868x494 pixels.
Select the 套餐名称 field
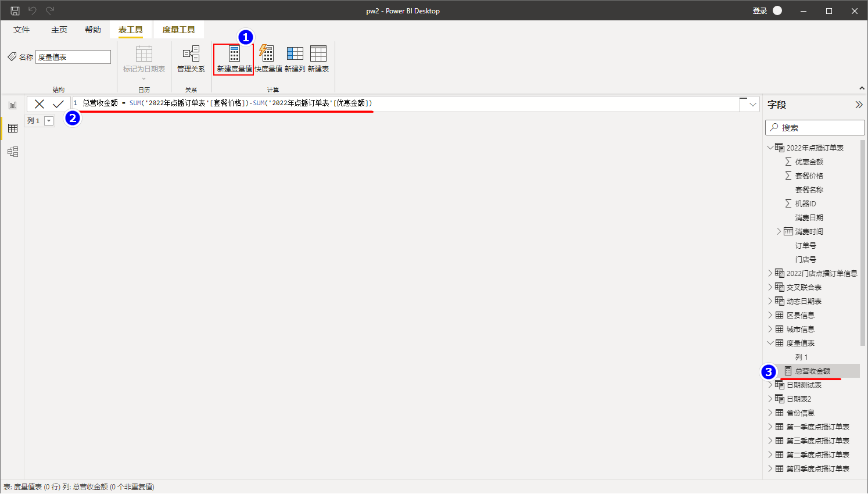(x=809, y=189)
